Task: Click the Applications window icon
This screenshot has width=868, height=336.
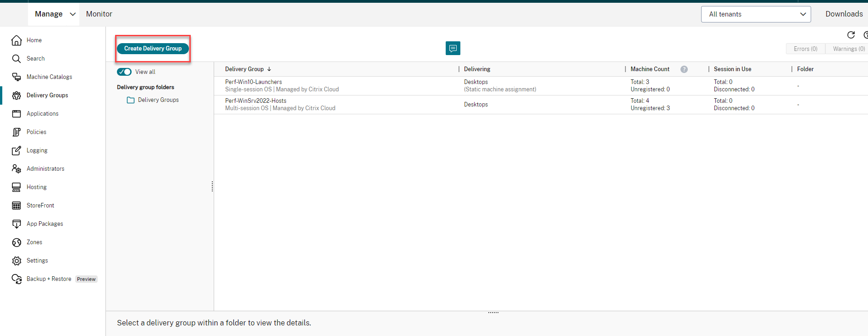Action: pyautogui.click(x=17, y=114)
